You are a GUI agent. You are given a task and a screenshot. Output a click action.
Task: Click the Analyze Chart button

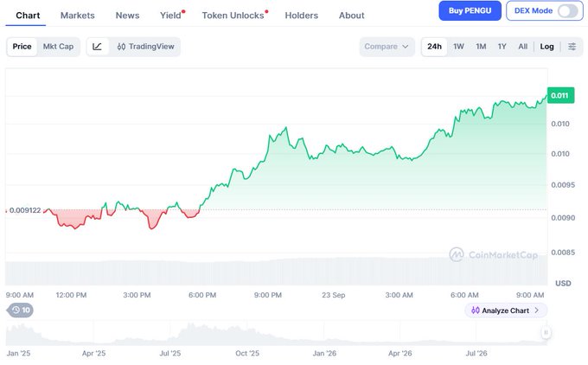pos(506,311)
